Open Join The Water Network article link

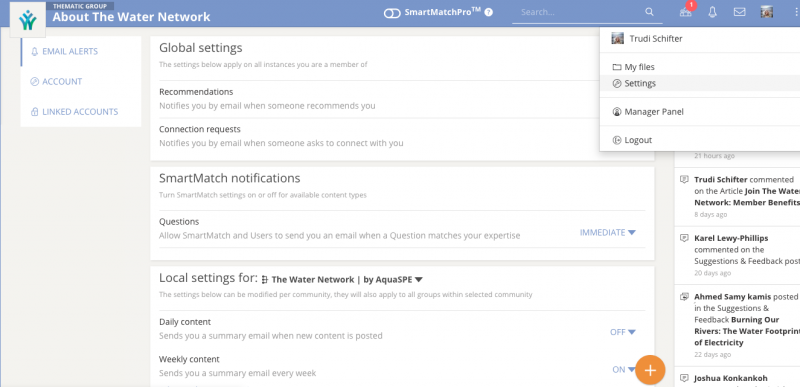pos(747,197)
